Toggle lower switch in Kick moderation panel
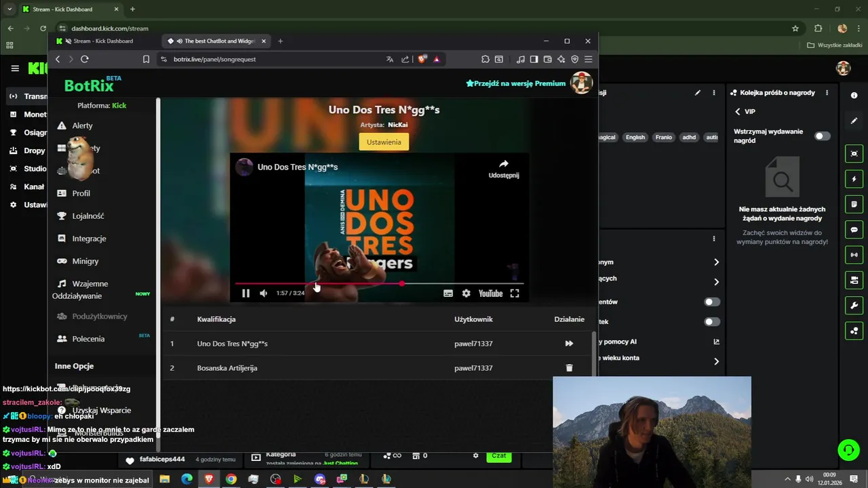 [x=711, y=322]
